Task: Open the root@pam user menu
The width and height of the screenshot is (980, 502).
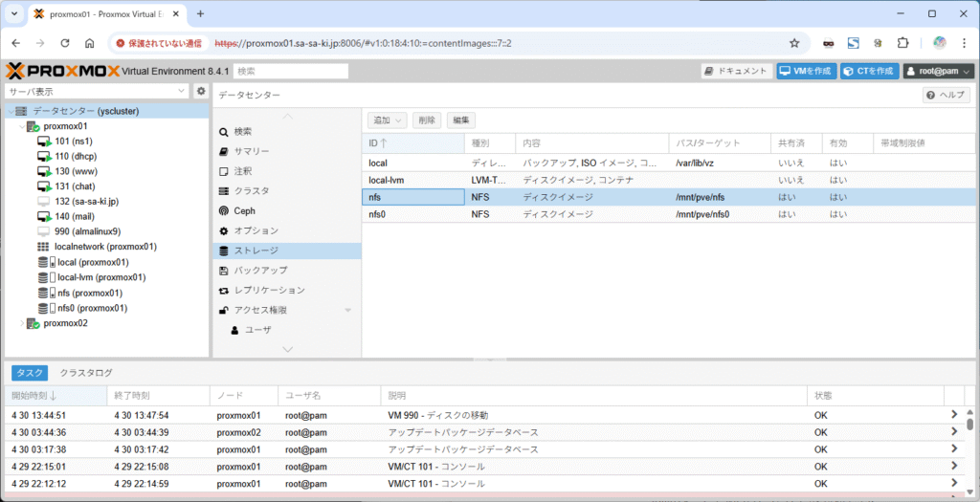Action: click(938, 71)
